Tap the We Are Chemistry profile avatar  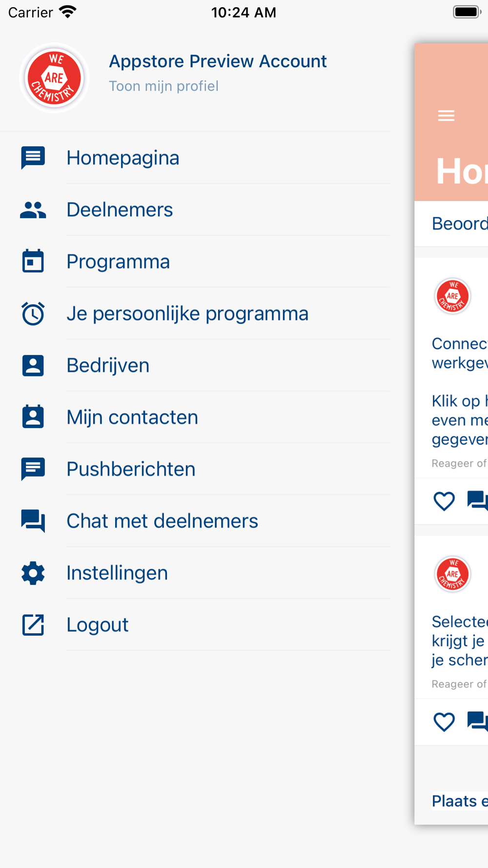coord(54,78)
